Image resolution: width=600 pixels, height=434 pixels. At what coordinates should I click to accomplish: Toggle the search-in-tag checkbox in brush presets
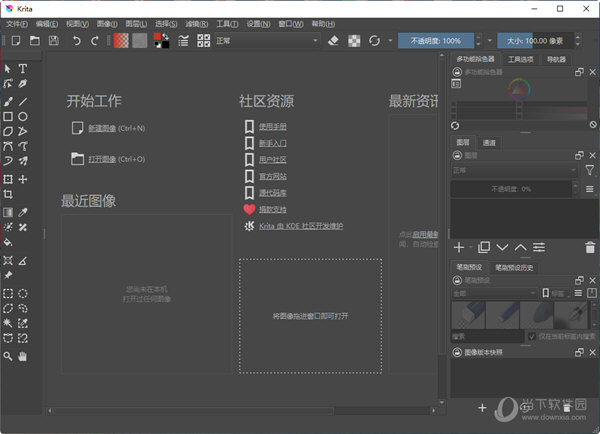(532, 336)
